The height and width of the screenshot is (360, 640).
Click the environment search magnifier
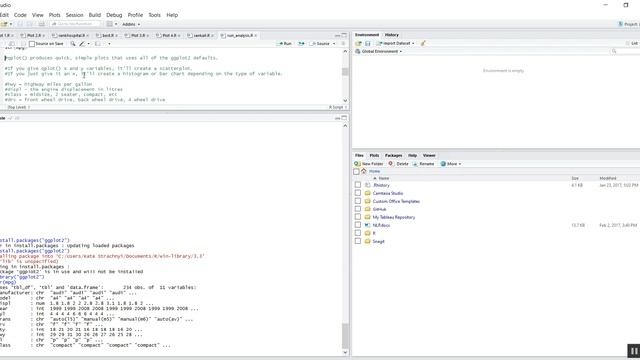[613, 51]
